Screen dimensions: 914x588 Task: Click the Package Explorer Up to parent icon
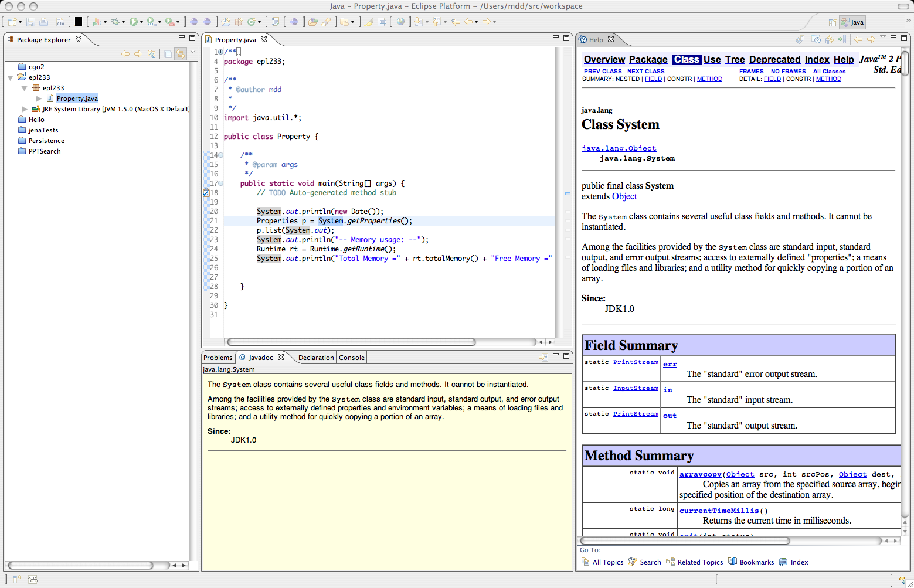pyautogui.click(x=151, y=54)
